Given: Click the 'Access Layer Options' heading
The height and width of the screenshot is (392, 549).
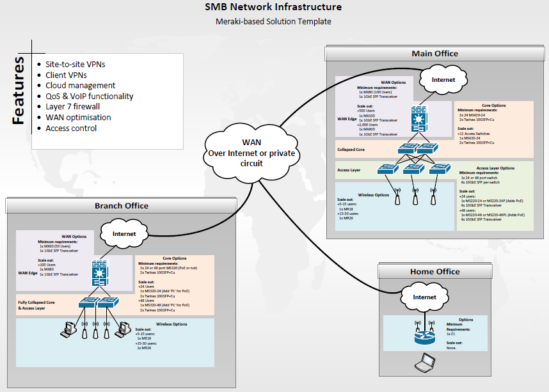Looking at the screenshot, I should tap(495, 168).
